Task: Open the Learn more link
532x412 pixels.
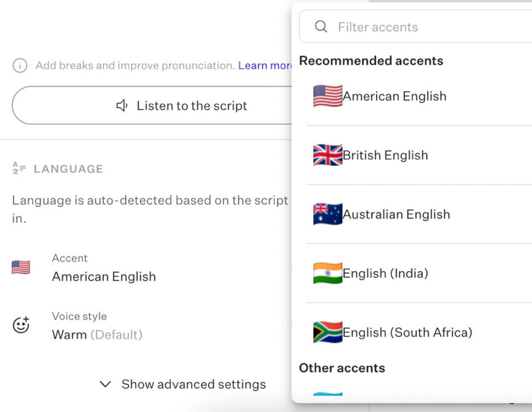Action: pos(265,65)
